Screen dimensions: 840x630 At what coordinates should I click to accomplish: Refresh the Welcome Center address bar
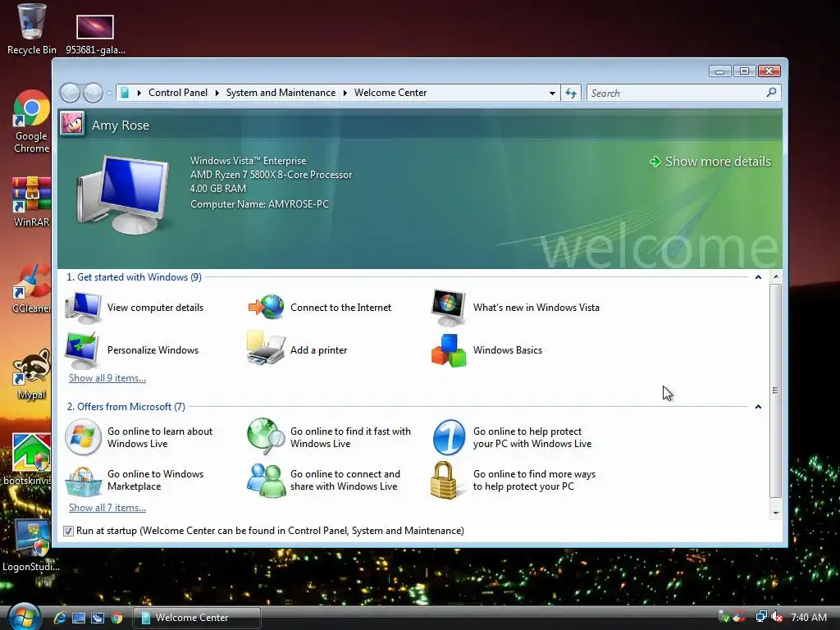[x=571, y=94]
